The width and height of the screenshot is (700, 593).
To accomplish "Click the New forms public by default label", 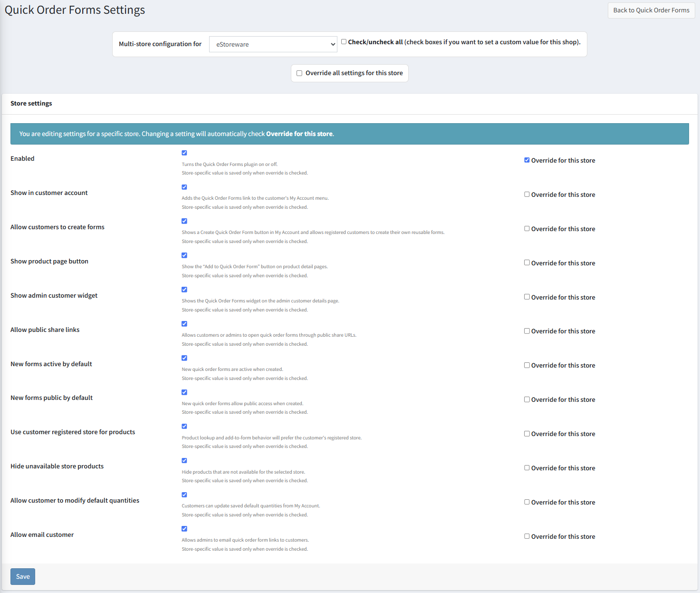I will pos(52,398).
